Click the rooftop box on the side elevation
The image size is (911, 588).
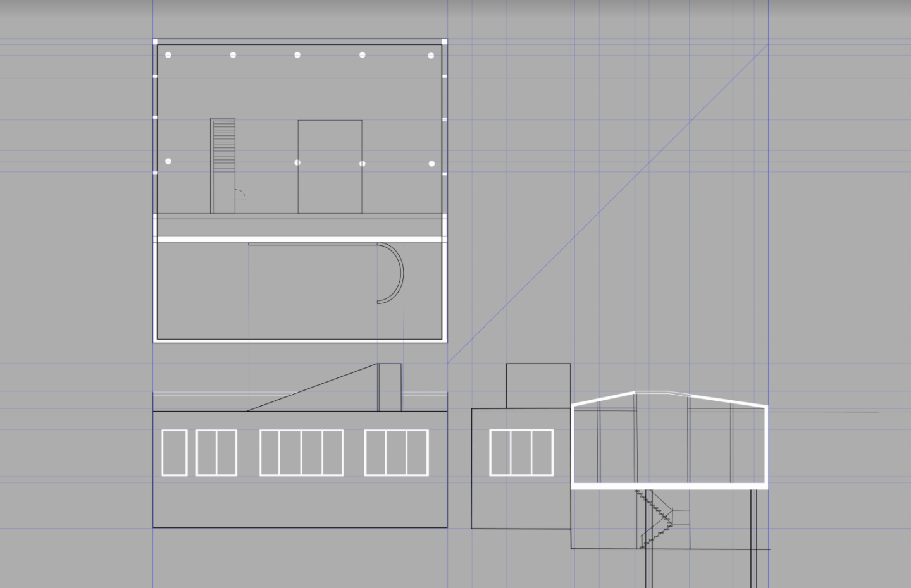pos(538,386)
